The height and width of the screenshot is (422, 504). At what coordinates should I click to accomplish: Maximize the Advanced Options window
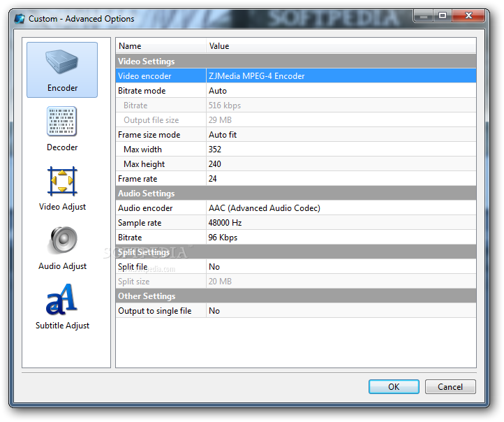tap(443, 15)
